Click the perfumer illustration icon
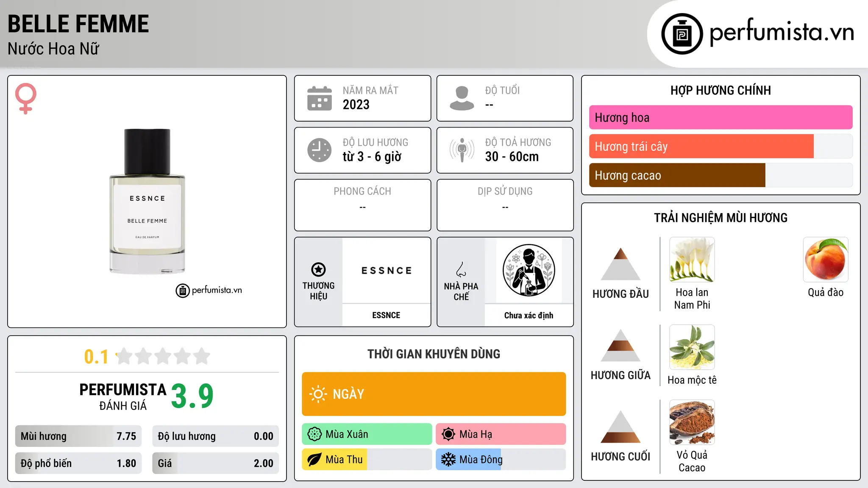868x488 pixels. [x=529, y=270]
